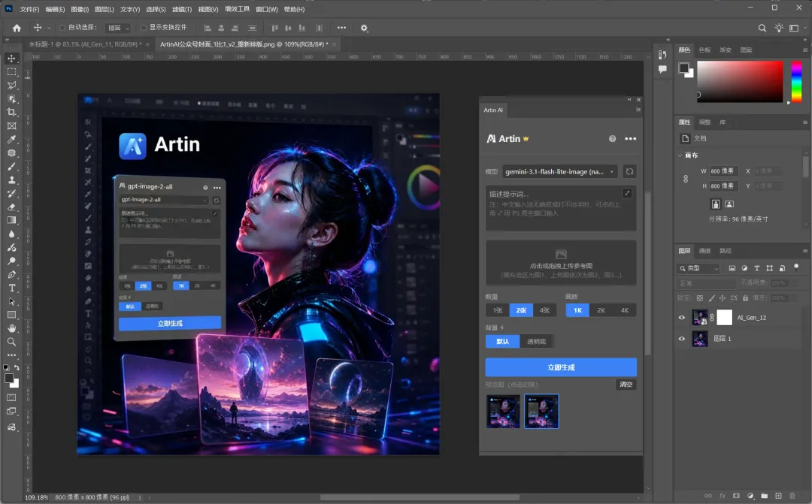Open the options bar settings gear
Image resolution: width=812 pixels, height=504 pixels.
(x=364, y=28)
